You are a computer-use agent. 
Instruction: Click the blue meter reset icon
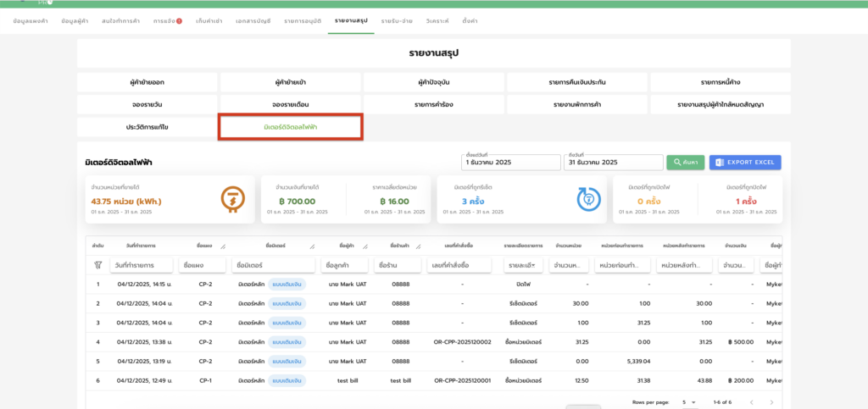(588, 198)
